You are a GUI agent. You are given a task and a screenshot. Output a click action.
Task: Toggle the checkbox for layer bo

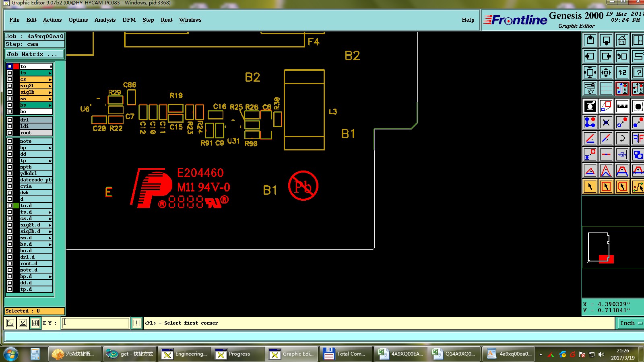[10, 111]
